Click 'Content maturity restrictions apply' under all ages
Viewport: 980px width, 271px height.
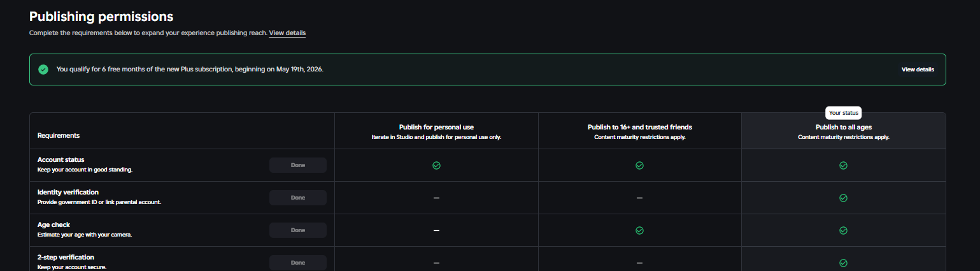[843, 137]
